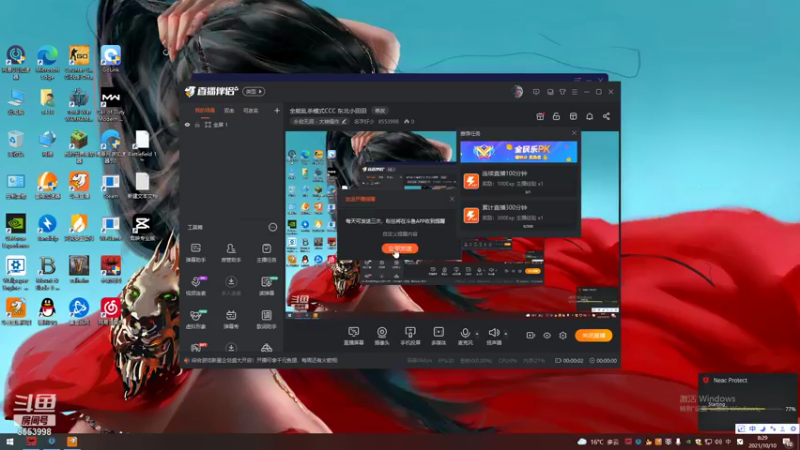This screenshot has width=800, height=450.
Task: Open Steam desktop shortcut
Action: pyautogui.click(x=111, y=186)
